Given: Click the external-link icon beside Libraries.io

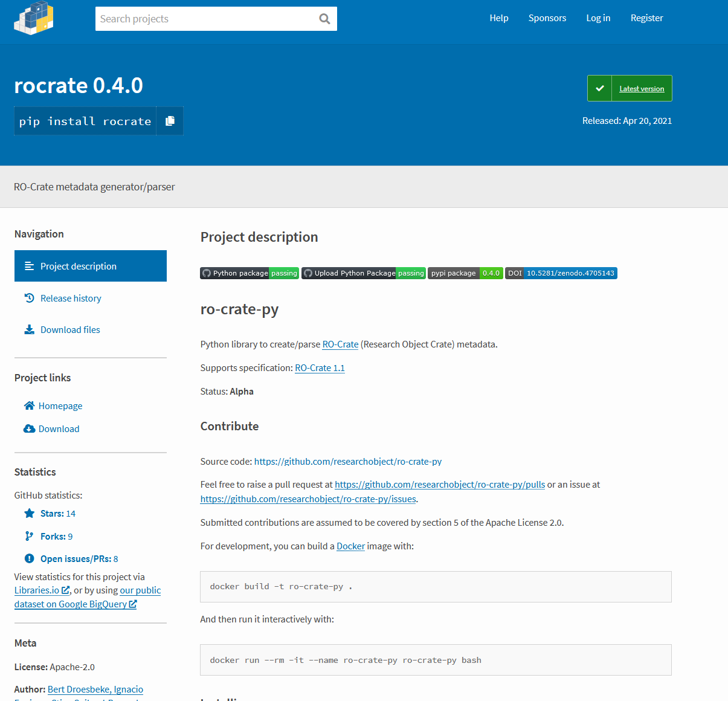Looking at the screenshot, I should pyautogui.click(x=66, y=590).
